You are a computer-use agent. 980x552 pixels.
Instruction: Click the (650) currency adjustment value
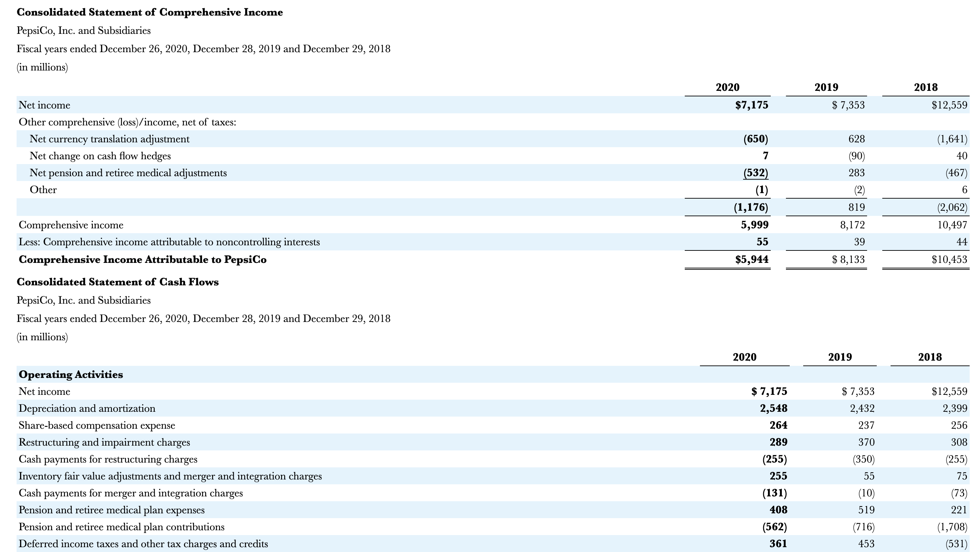tap(756, 139)
